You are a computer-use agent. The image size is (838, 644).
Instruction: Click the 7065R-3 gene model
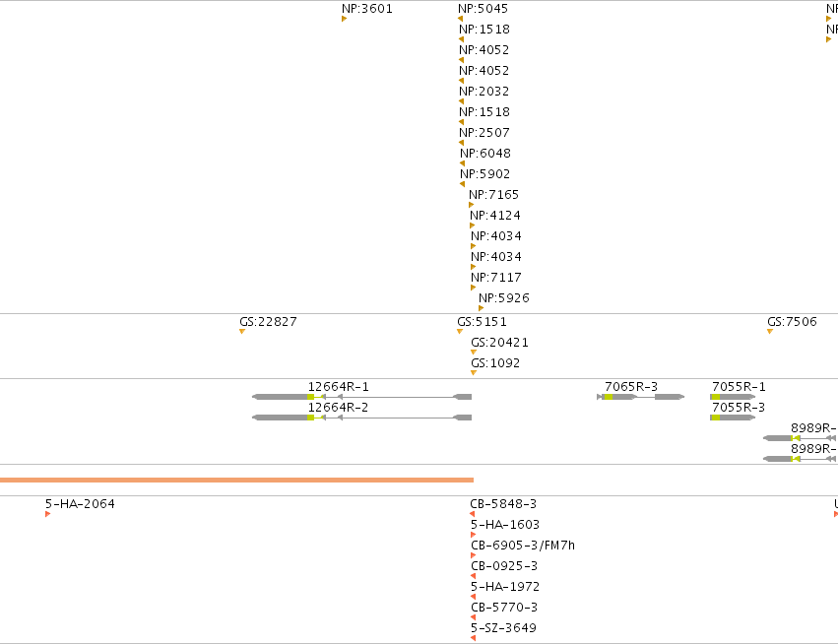(640, 397)
